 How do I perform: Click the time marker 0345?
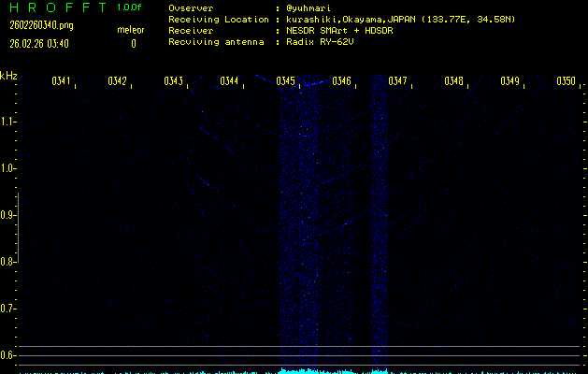point(285,81)
